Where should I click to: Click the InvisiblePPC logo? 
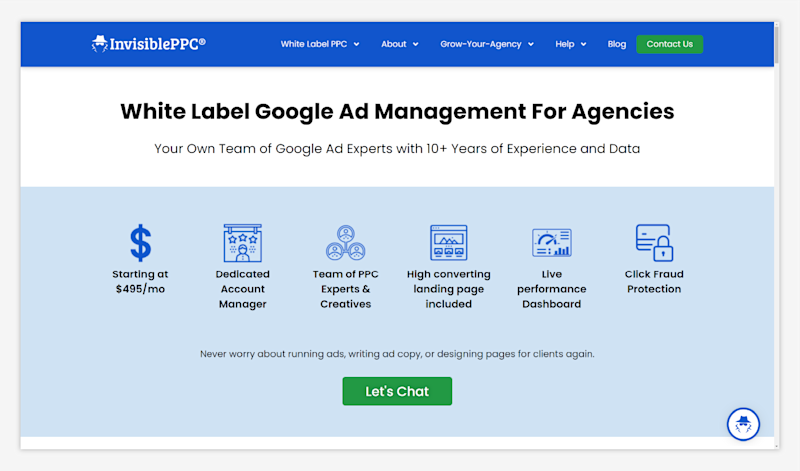tap(148, 44)
